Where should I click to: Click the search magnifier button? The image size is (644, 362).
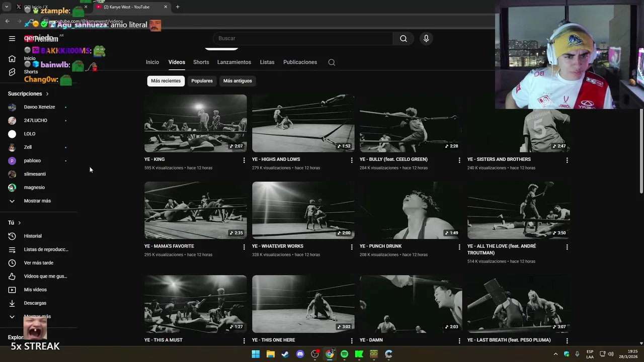[404, 38]
